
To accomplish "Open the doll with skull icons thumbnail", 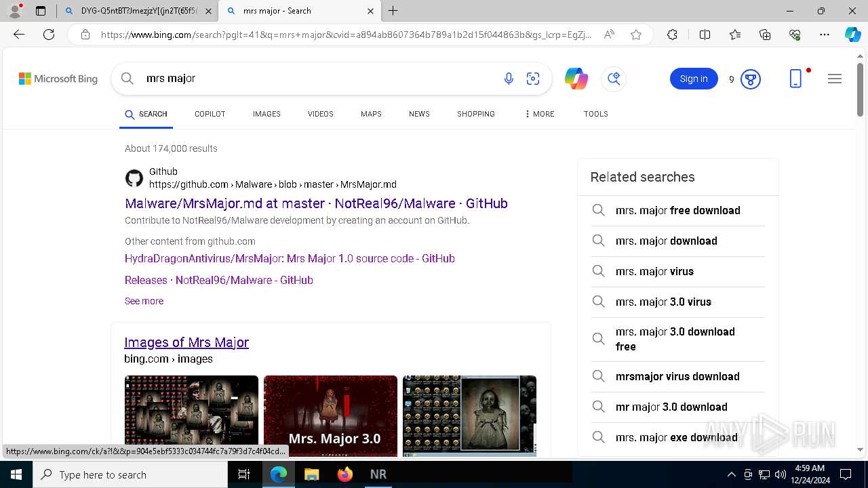I will [x=469, y=415].
